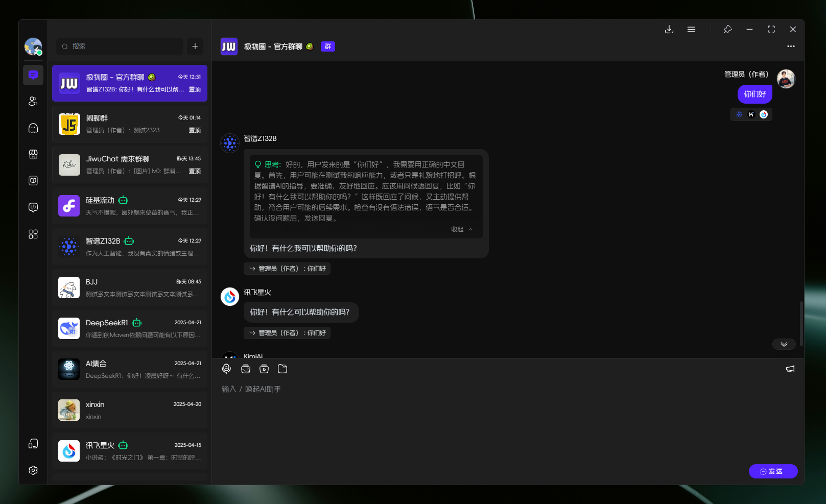Viewport: 826px width, 504px height.
Task: Open the AI集合 conversation
Action: click(130, 369)
